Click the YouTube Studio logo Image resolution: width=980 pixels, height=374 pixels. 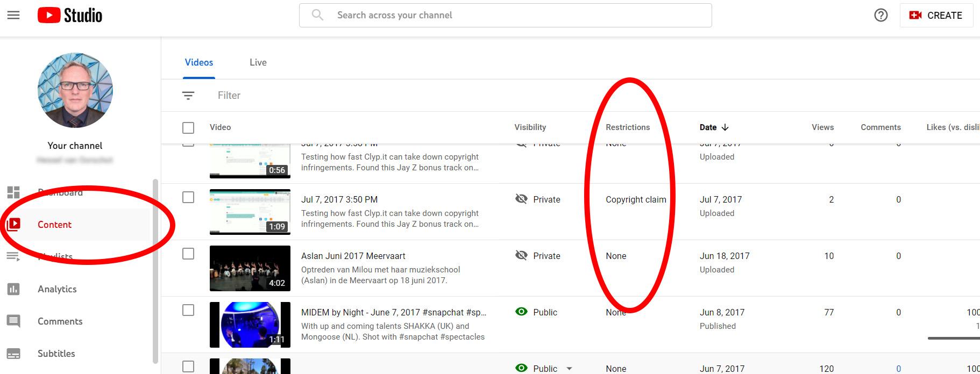tap(70, 15)
